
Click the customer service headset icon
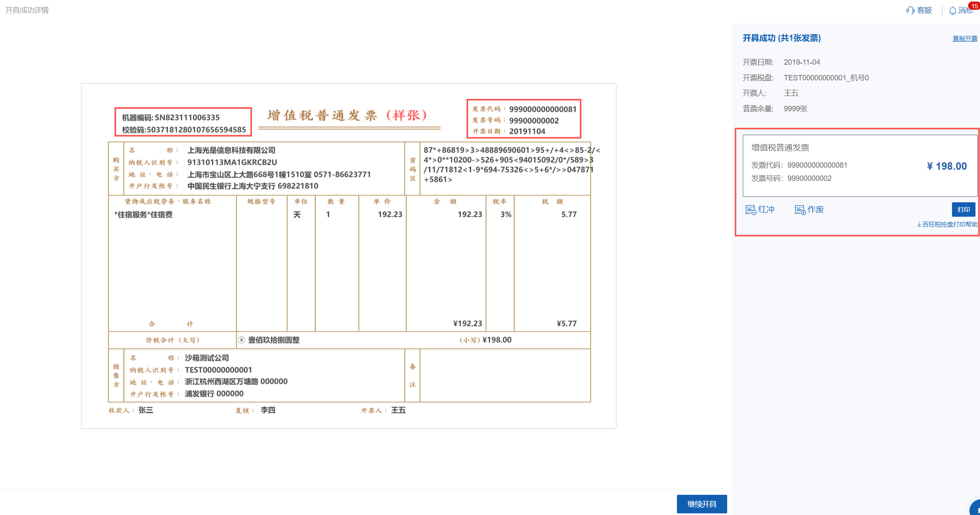click(x=910, y=10)
